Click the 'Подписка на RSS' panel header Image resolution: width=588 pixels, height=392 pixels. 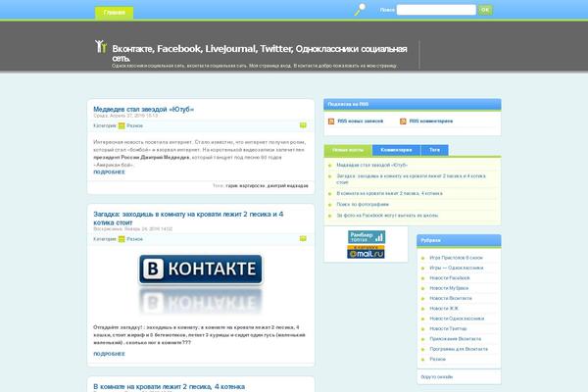pos(413,104)
